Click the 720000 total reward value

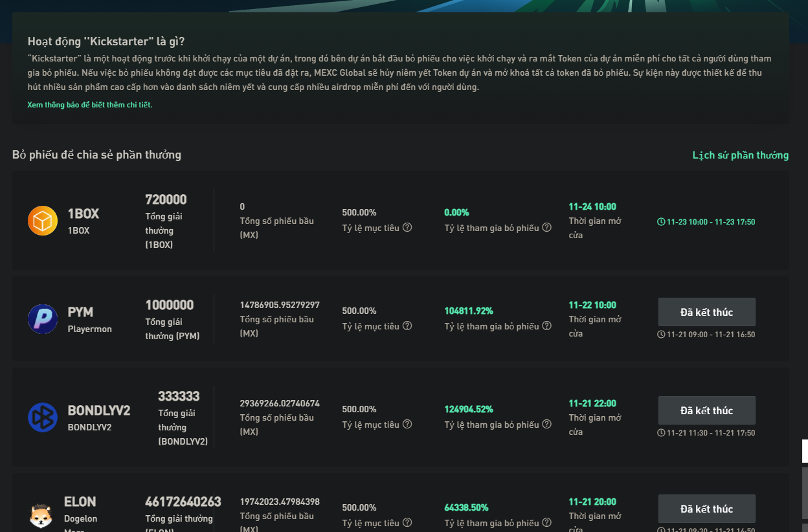coord(166,199)
